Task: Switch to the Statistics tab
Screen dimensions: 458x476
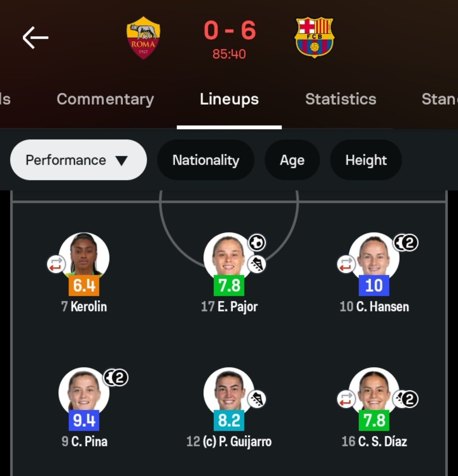Action: point(341,99)
